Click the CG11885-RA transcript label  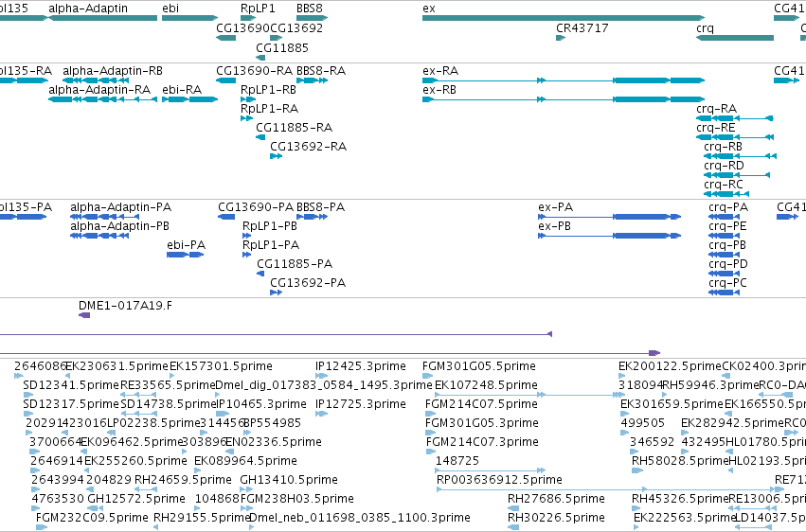294,128
